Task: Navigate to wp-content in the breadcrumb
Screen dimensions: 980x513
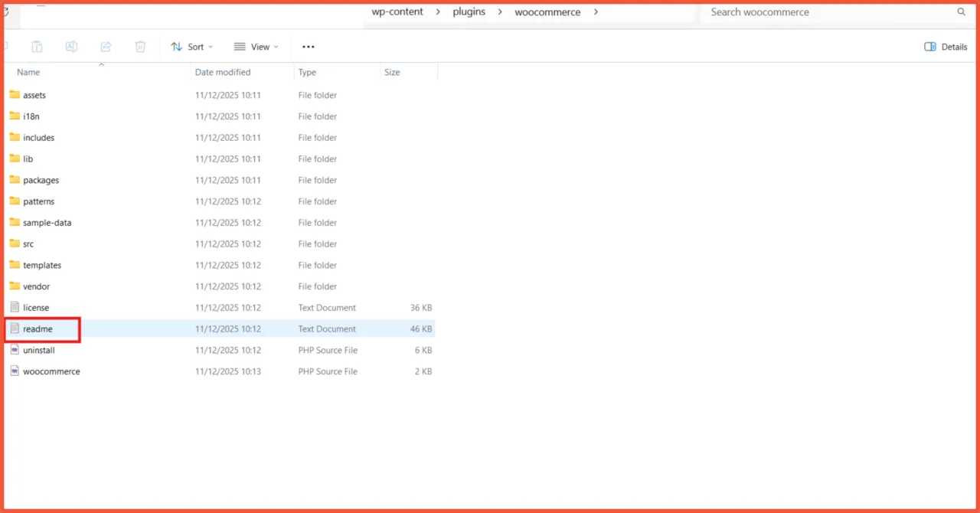Action: click(x=397, y=12)
